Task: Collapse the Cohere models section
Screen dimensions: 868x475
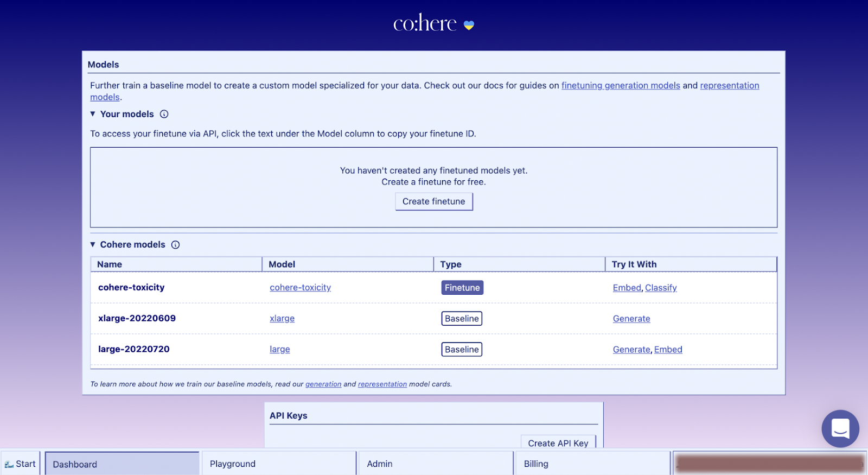Action: [x=93, y=245]
